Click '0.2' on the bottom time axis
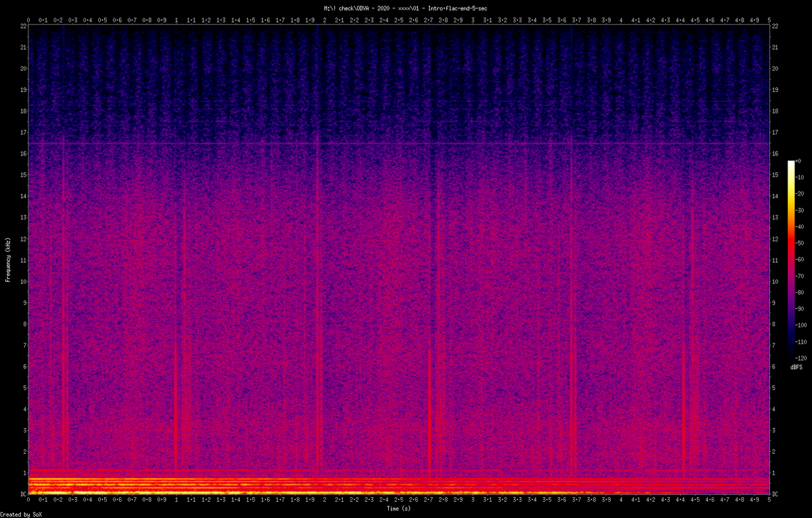This screenshot has height=518, width=812. coord(58,500)
